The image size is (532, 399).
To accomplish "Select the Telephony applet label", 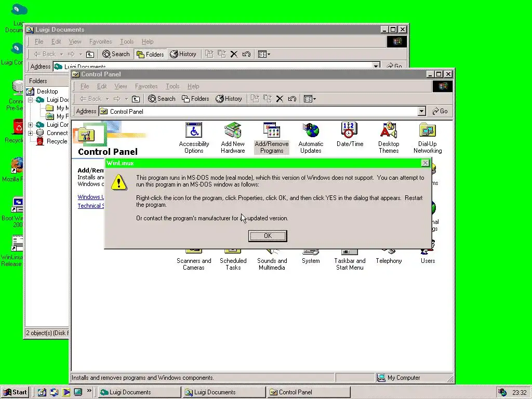I will [x=389, y=261].
